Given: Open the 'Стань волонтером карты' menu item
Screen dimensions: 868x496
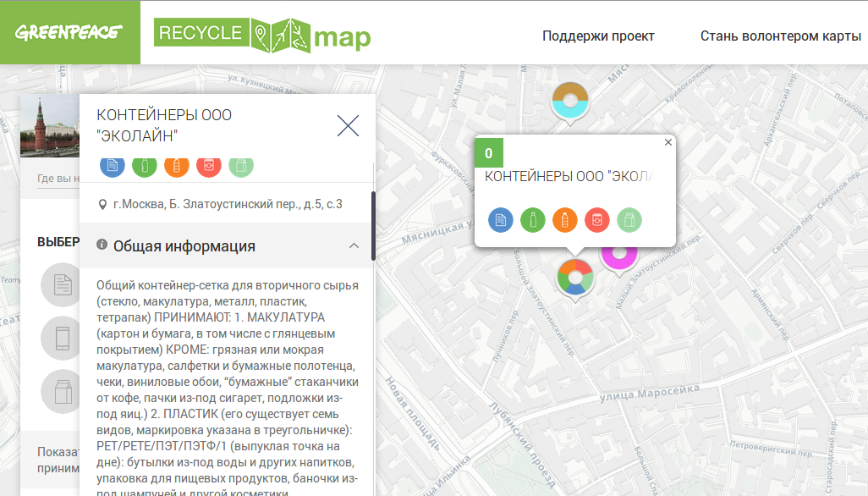Looking at the screenshot, I should 781,36.
